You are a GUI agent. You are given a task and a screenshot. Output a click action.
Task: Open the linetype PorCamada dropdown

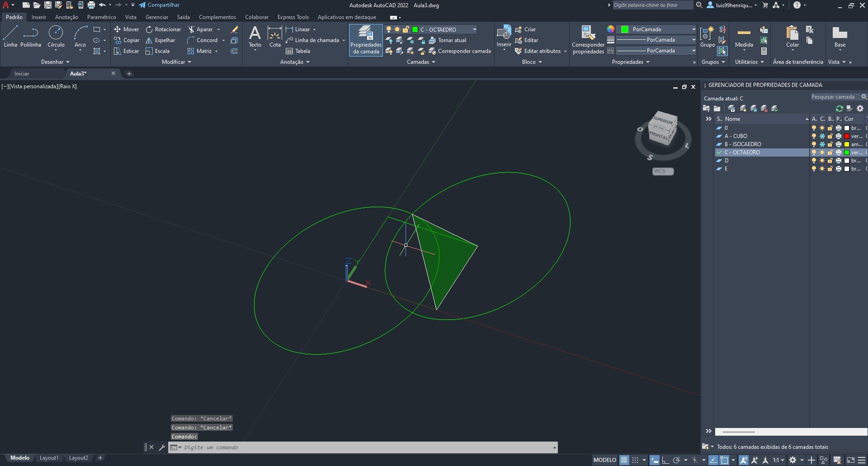tap(657, 51)
